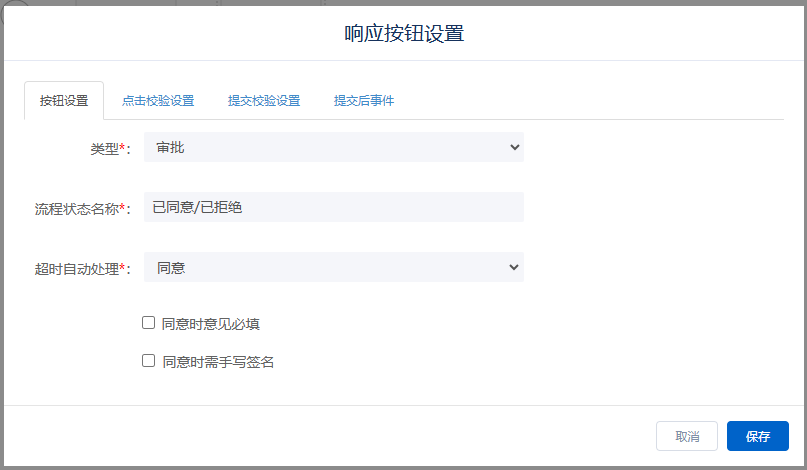Save settings with the 保存 button
Image resolution: width=807 pixels, height=470 pixels.
tap(757, 436)
